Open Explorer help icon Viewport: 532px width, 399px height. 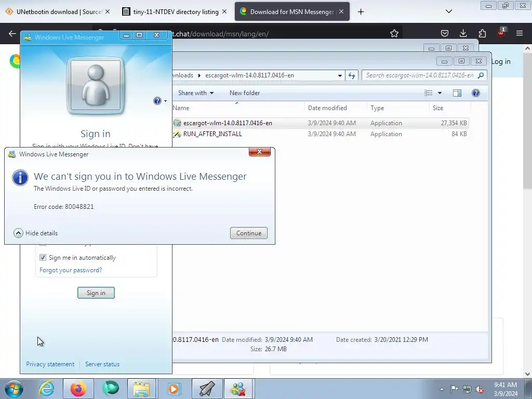[x=476, y=93]
